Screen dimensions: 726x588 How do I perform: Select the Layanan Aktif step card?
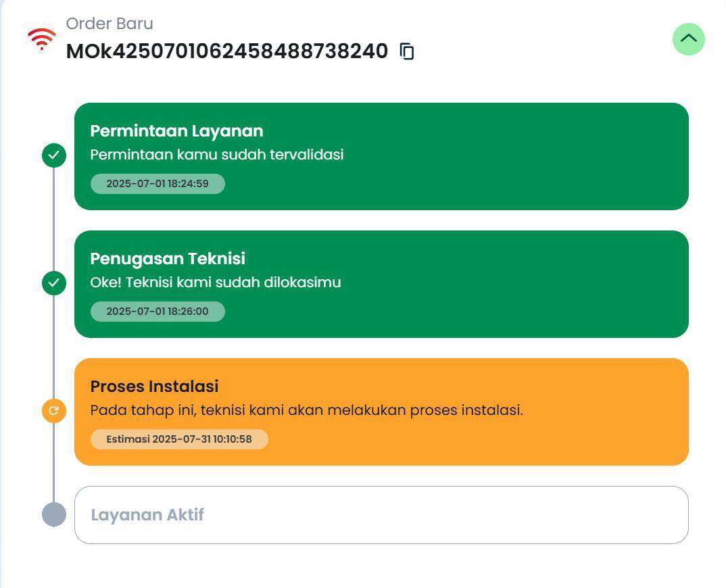[x=381, y=515]
